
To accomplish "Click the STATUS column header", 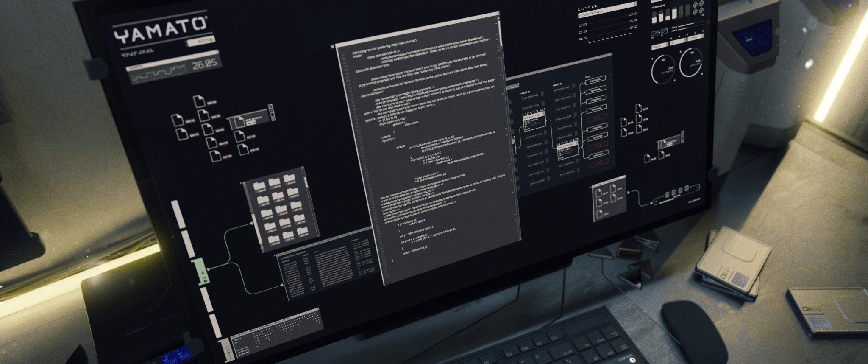I will pyautogui.click(x=588, y=77).
